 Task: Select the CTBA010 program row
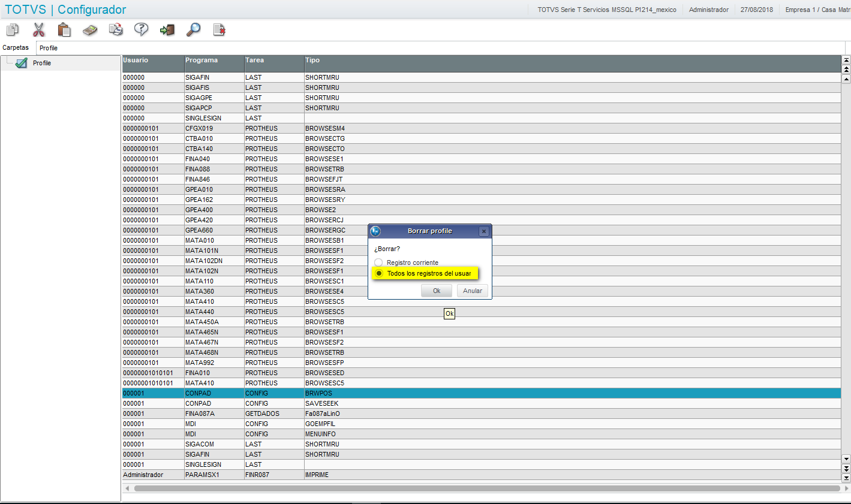(x=482, y=138)
